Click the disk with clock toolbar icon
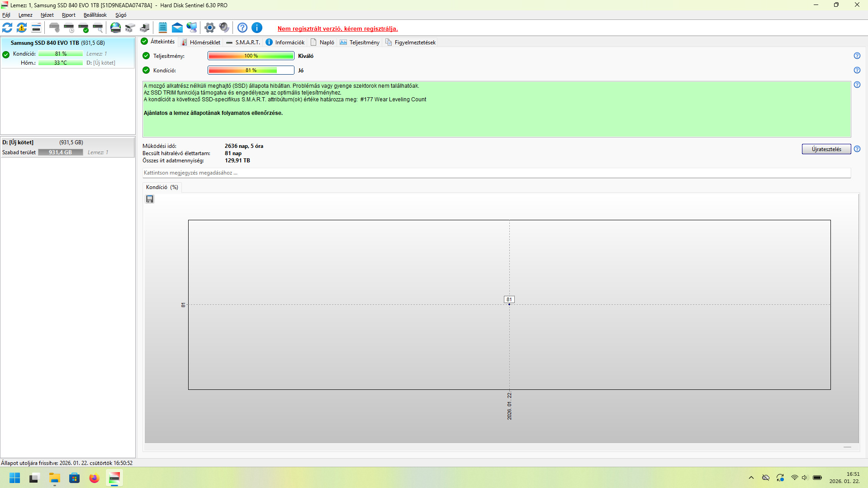868x488 pixels. pos(69,28)
